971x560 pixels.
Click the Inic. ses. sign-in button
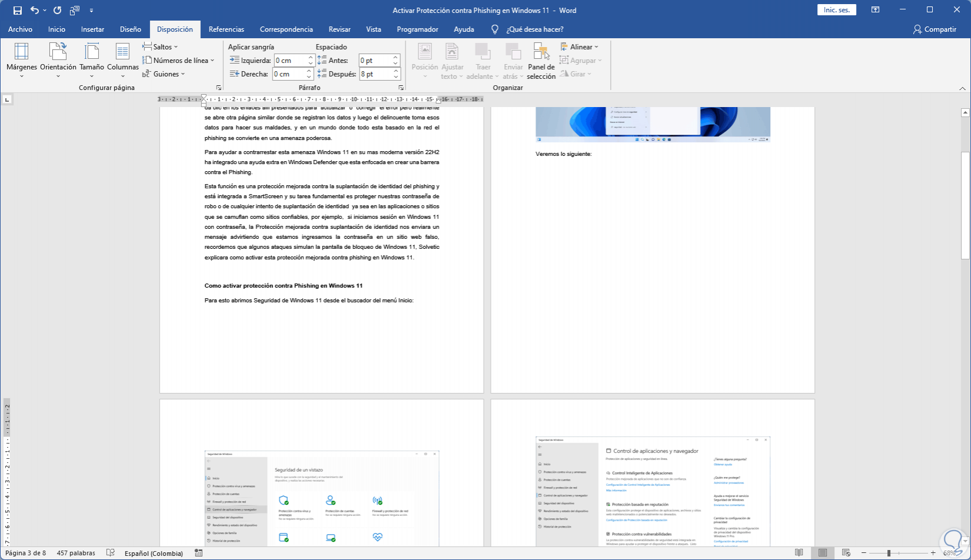836,10
